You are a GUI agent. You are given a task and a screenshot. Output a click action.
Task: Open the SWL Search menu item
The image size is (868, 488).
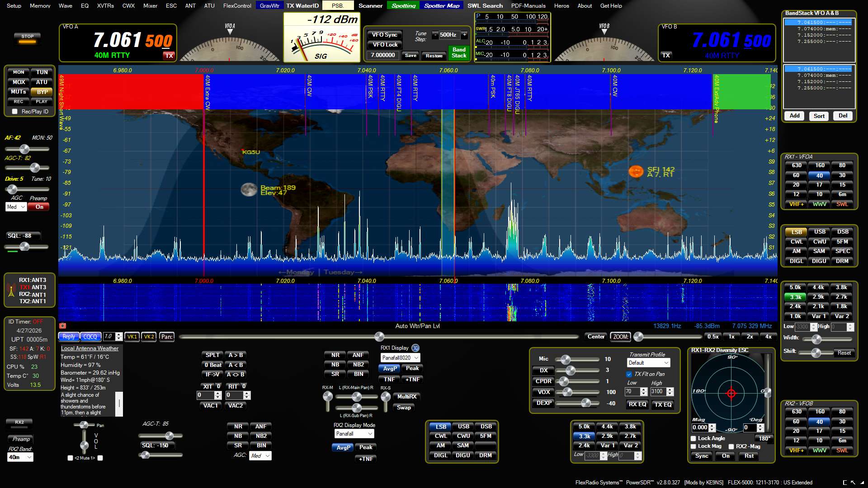(485, 6)
